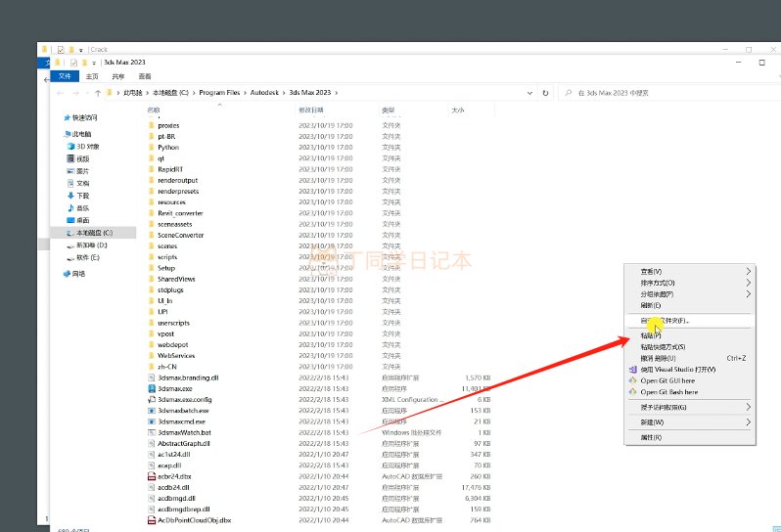Switch to the 查看 ribbon tab
Image resolution: width=781 pixels, height=532 pixels.
click(145, 76)
